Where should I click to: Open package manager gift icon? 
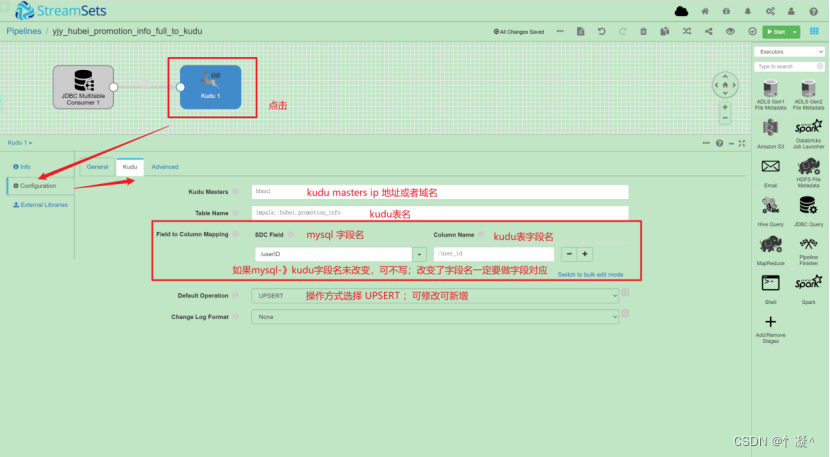(726, 11)
